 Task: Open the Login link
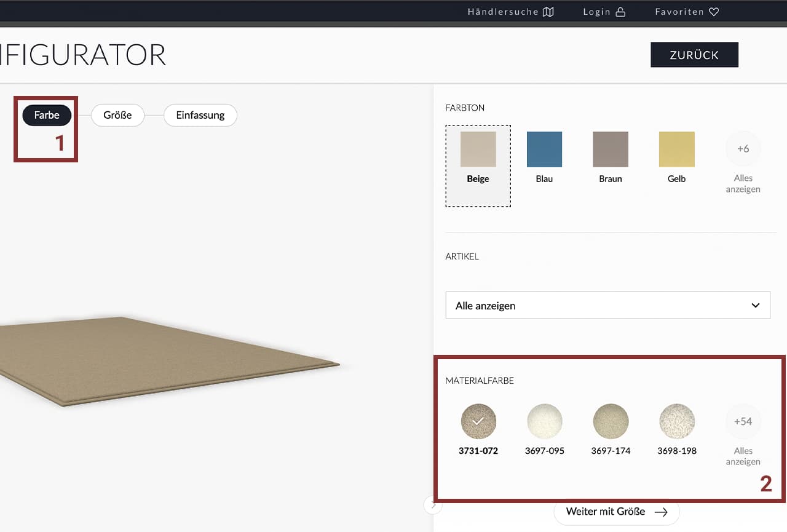coord(604,12)
